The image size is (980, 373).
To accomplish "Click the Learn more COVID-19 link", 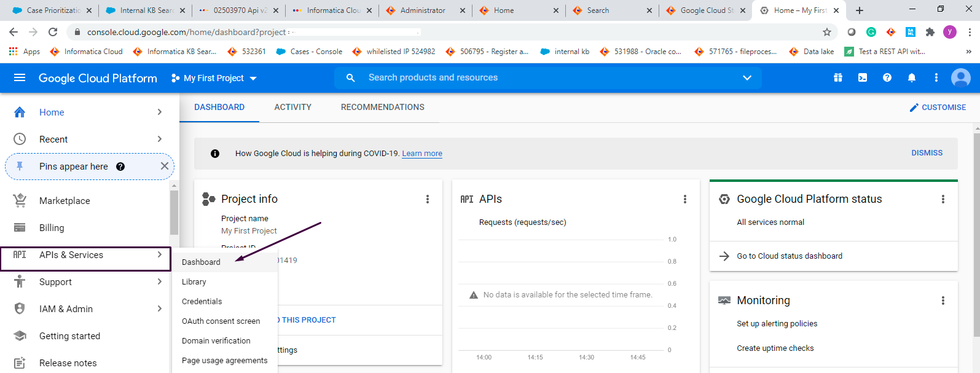I will pos(422,154).
